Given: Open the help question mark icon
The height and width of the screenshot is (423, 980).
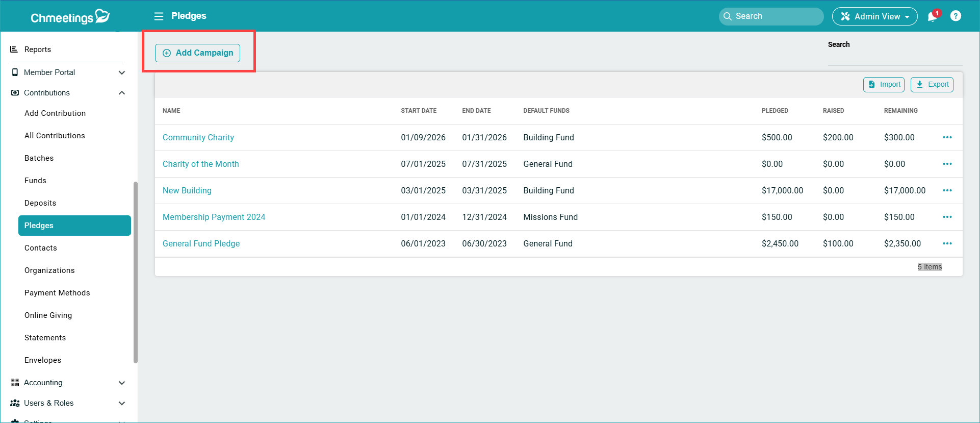Looking at the screenshot, I should pyautogui.click(x=956, y=16).
